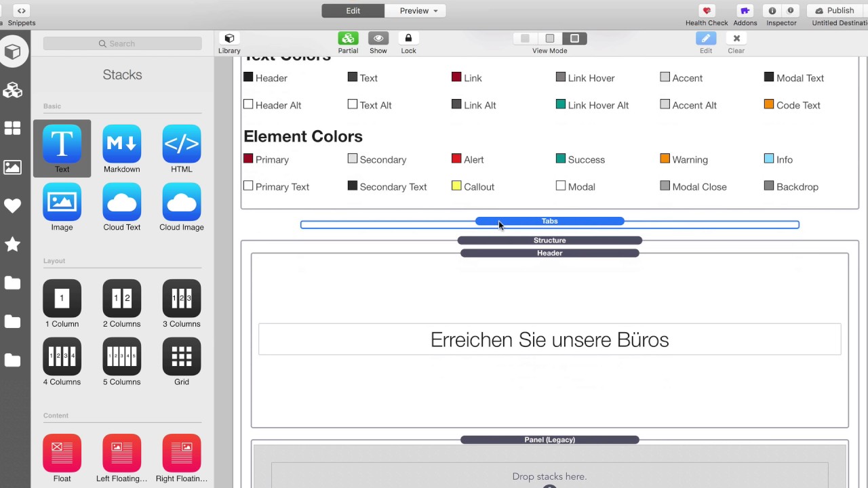Open the Library panel
868x488 pixels.
(x=229, y=43)
